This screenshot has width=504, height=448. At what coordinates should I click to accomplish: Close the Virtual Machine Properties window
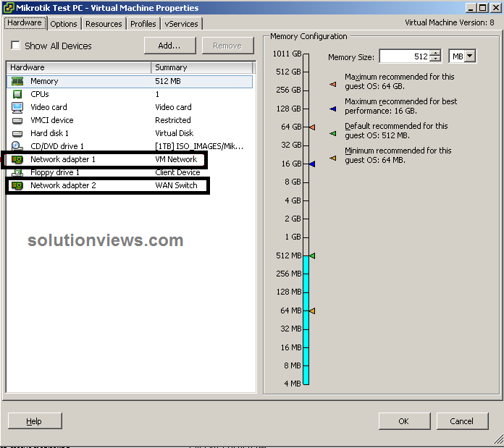point(496,8)
